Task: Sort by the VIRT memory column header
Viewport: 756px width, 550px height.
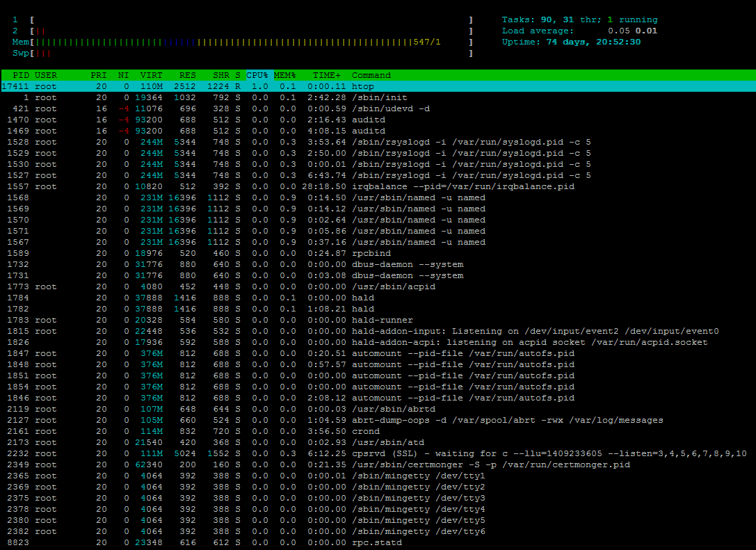Action: click(x=152, y=75)
